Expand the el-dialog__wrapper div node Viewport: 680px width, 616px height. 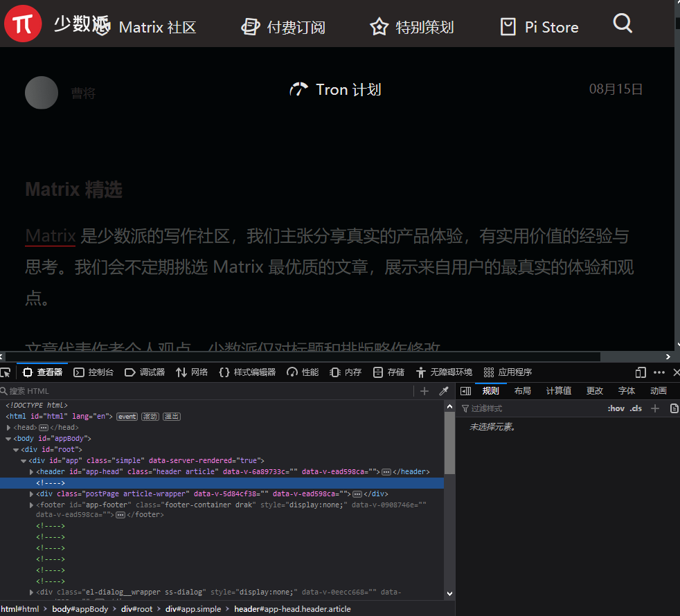[31, 592]
